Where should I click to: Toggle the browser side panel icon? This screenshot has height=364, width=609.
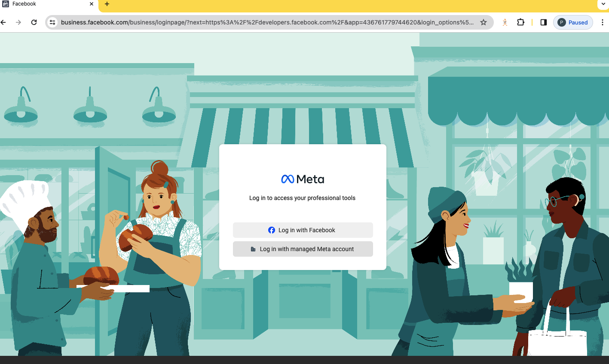coord(543,22)
